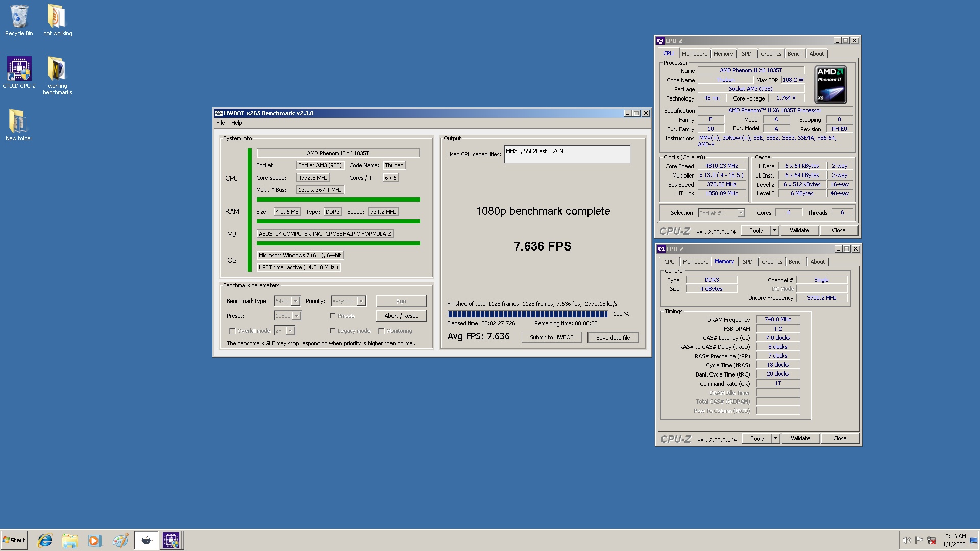Click the Save data file button
Viewport: 980px width, 551px height.
coord(613,337)
